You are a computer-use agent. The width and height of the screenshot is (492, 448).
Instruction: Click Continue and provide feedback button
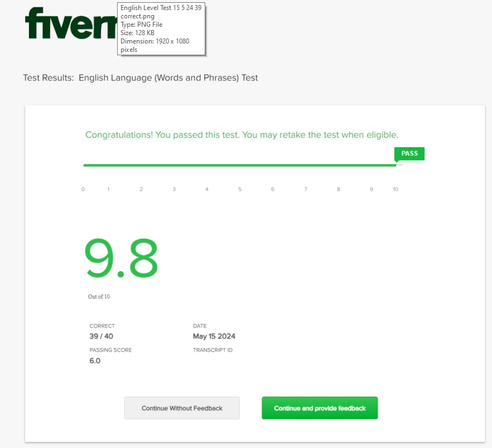coord(320,408)
